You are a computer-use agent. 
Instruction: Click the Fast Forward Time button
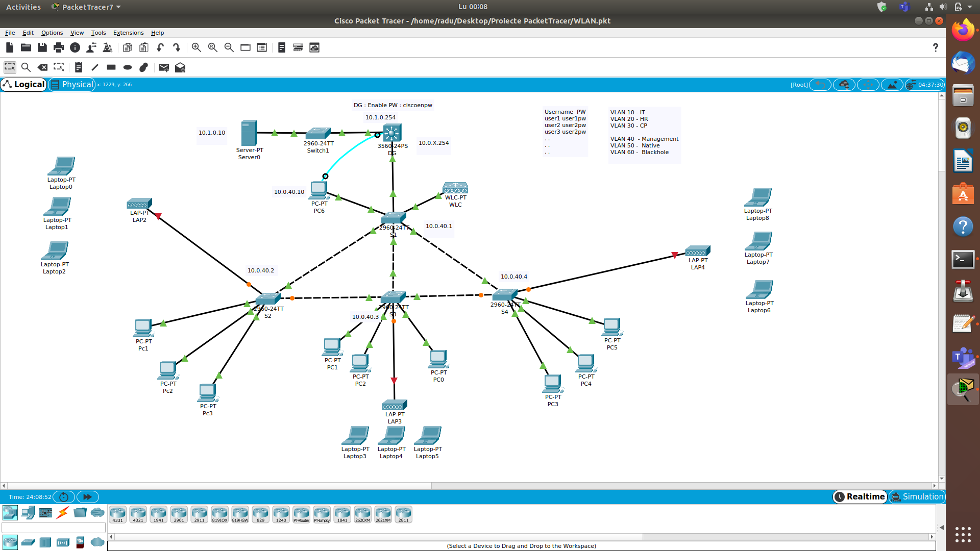[87, 496]
